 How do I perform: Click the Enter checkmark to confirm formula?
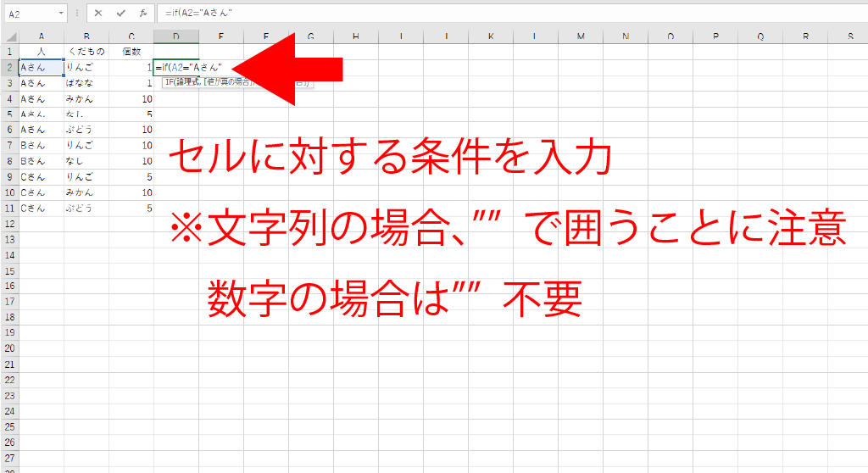[121, 14]
